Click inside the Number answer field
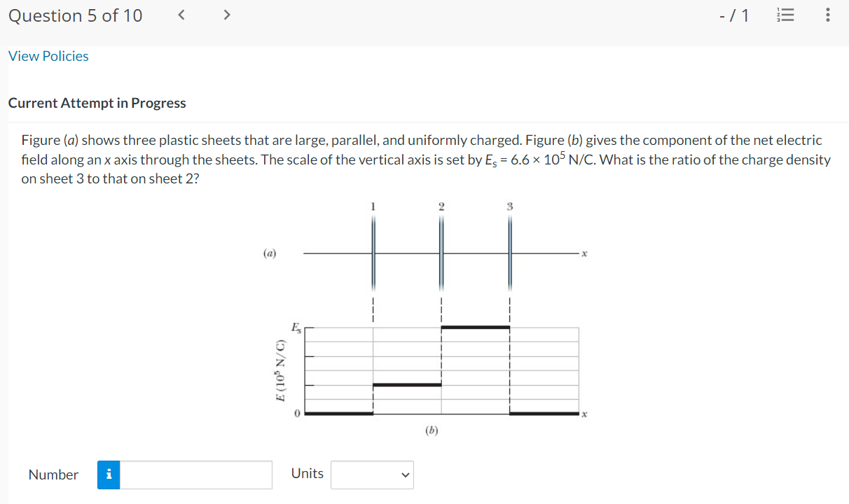 click(196, 475)
